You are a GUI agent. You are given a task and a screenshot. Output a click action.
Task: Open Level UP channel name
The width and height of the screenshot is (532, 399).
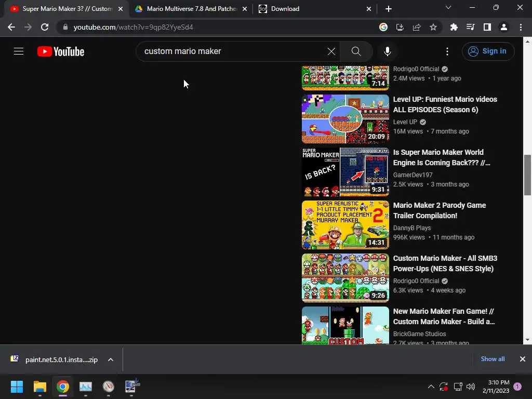tap(405, 122)
